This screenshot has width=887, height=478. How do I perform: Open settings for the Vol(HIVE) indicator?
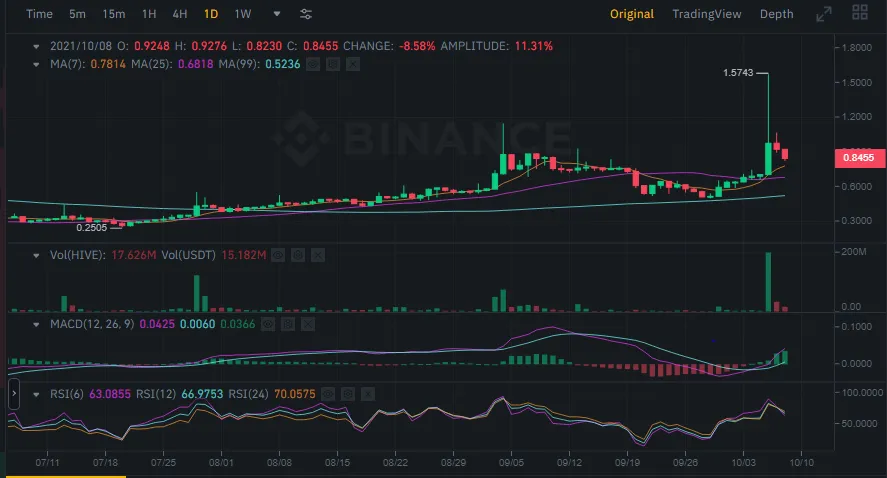298,256
